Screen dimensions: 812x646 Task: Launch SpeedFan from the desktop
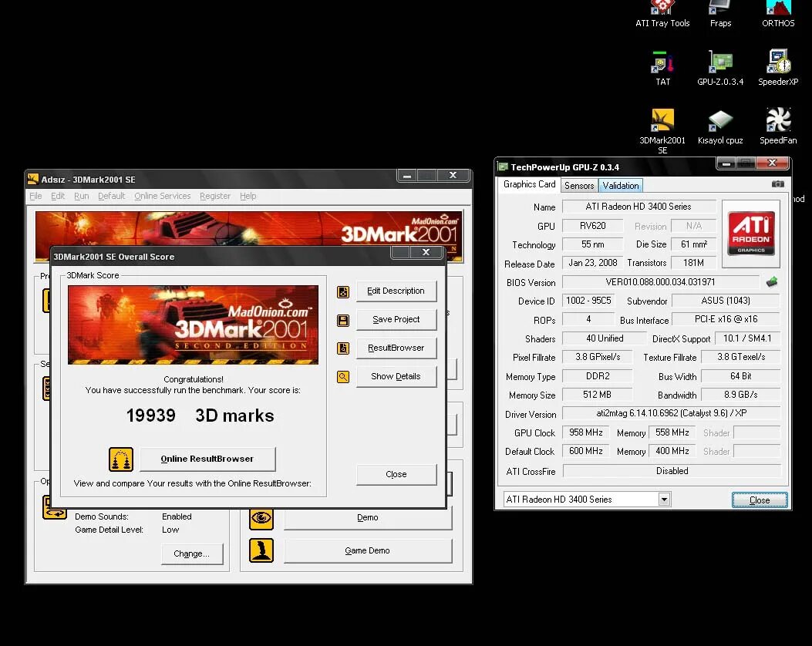pos(778,126)
